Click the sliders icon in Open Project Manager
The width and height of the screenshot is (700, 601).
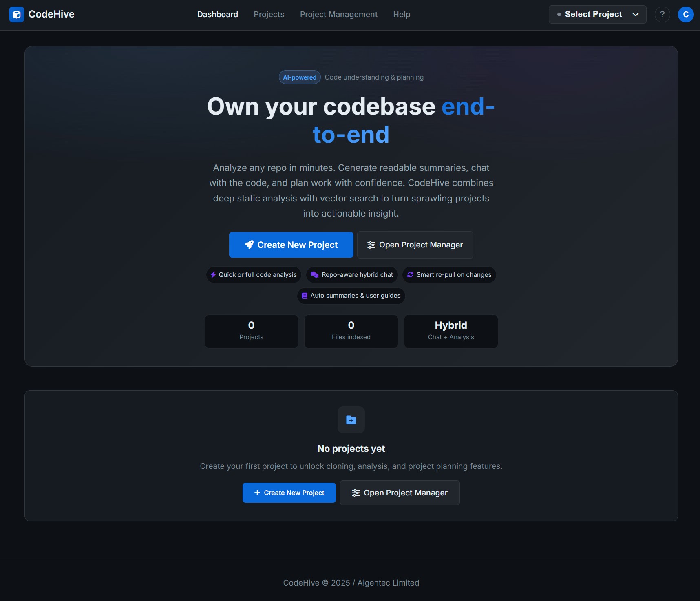pos(371,245)
